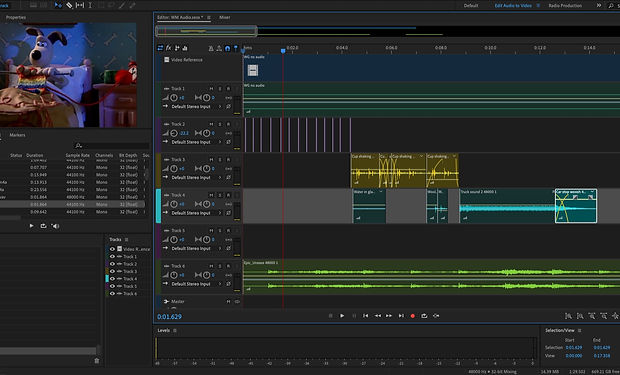Click Zoom In amplitude icon

tap(568, 316)
